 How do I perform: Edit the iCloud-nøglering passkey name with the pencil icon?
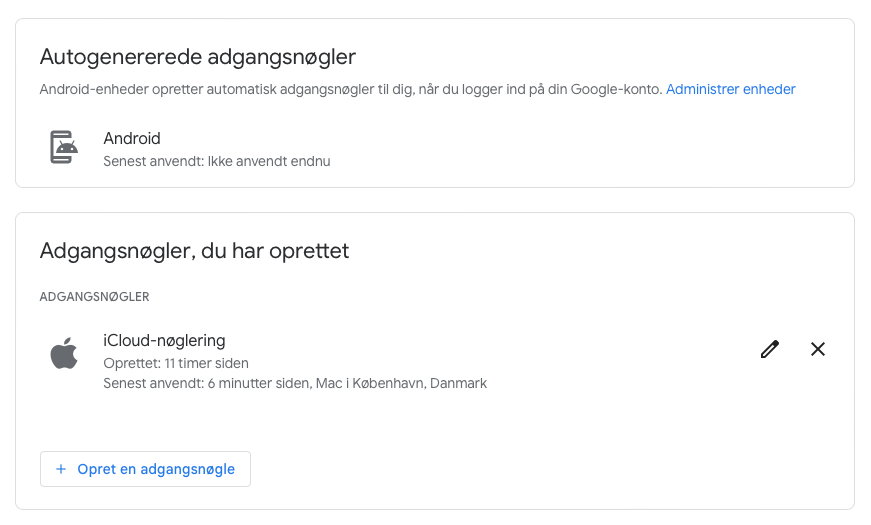point(769,349)
